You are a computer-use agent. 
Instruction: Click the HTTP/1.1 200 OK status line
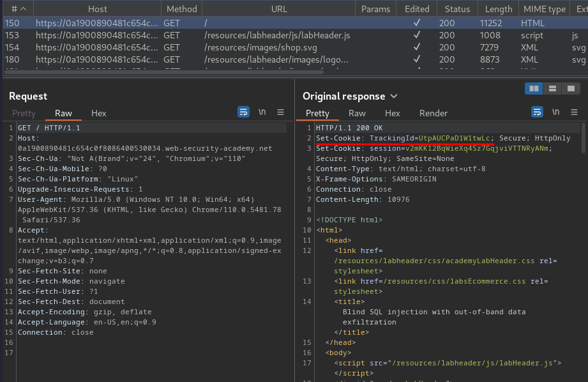coord(349,128)
